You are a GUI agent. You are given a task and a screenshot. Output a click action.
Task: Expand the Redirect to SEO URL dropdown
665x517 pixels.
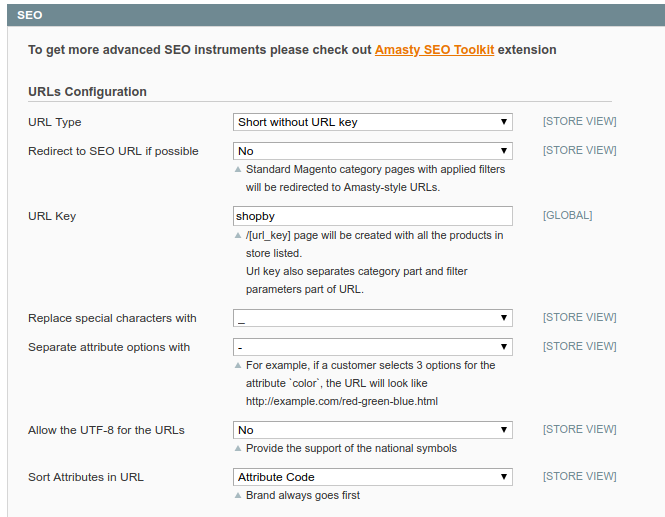372,151
